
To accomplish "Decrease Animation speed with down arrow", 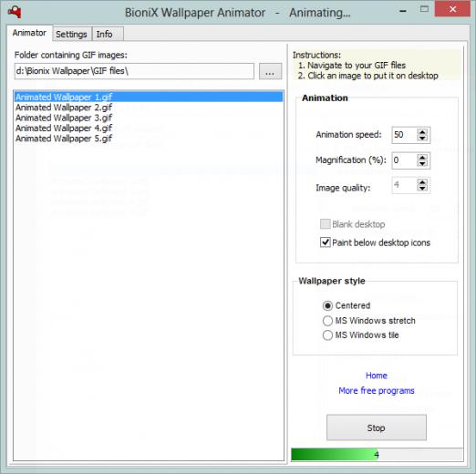I will click(x=422, y=138).
